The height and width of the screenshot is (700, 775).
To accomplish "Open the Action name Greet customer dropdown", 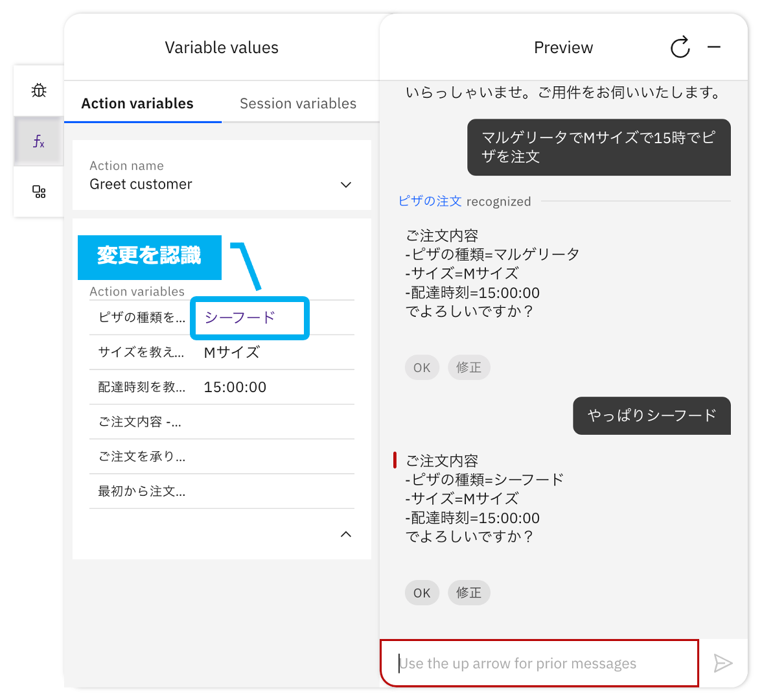I will pos(222,176).
